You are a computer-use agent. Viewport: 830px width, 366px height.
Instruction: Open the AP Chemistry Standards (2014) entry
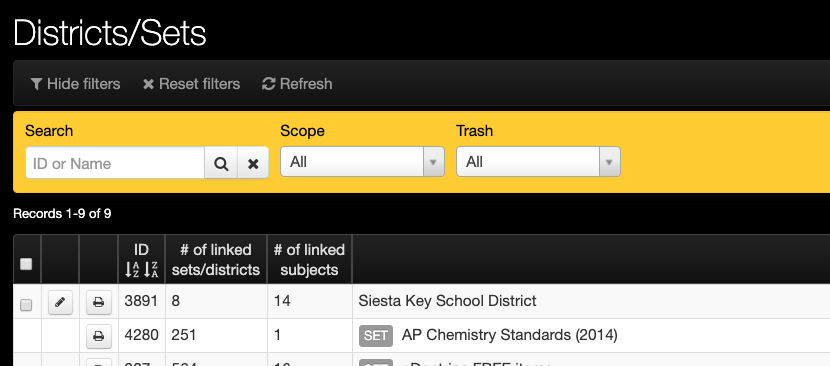(x=509, y=335)
